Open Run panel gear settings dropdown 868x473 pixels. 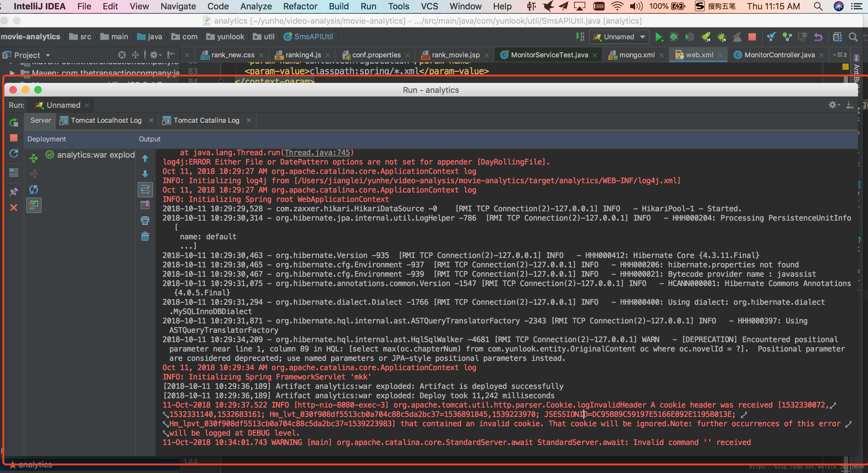(x=835, y=105)
